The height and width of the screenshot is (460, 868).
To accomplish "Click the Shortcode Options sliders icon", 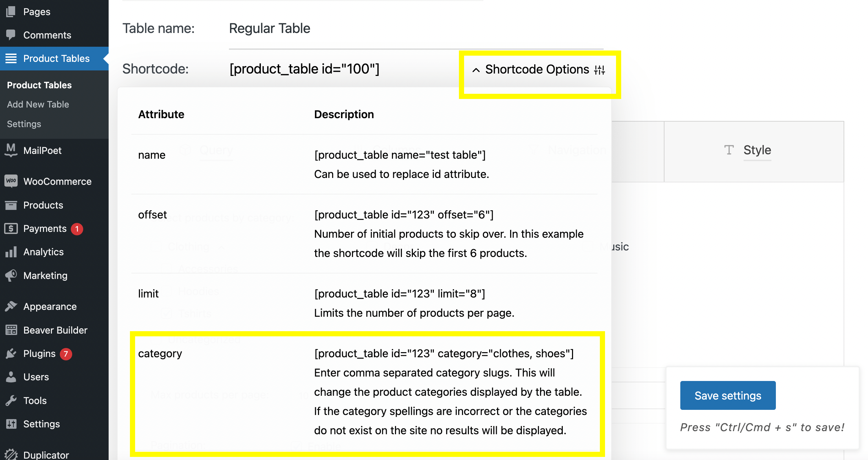I will point(600,70).
